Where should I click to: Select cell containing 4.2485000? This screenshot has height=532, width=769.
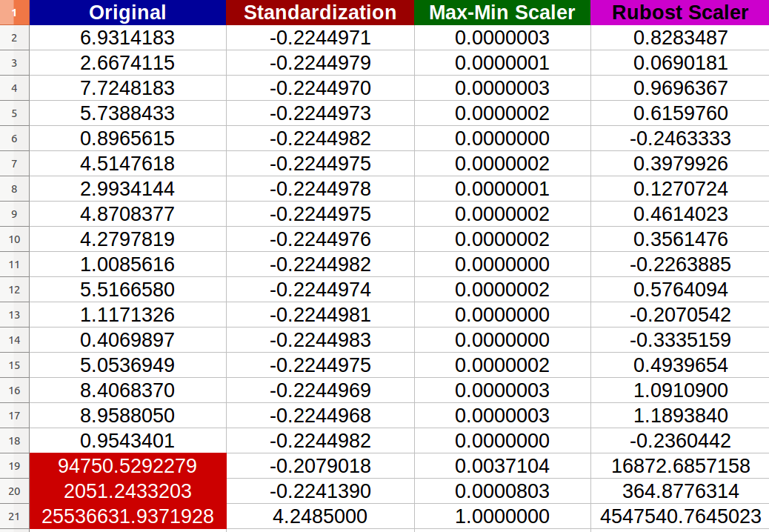click(320, 516)
